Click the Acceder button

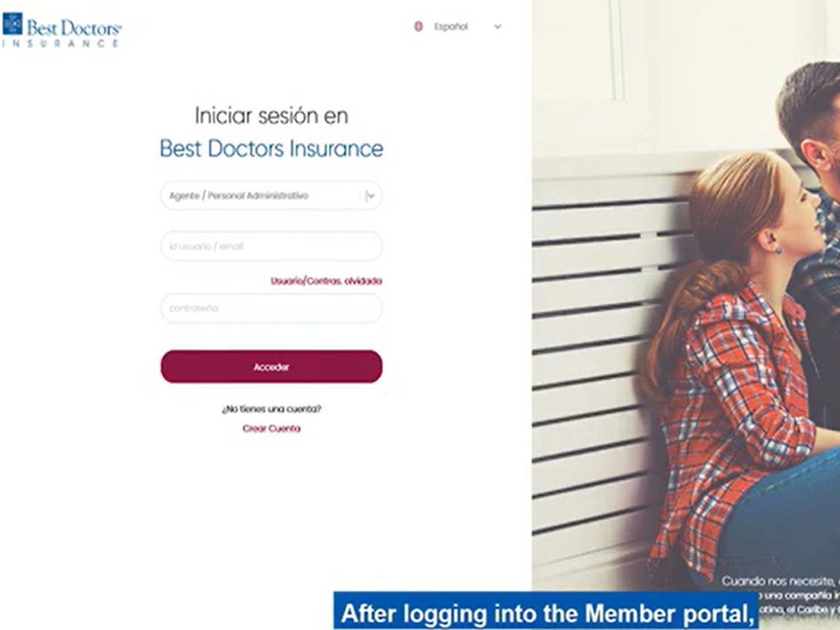click(x=271, y=367)
